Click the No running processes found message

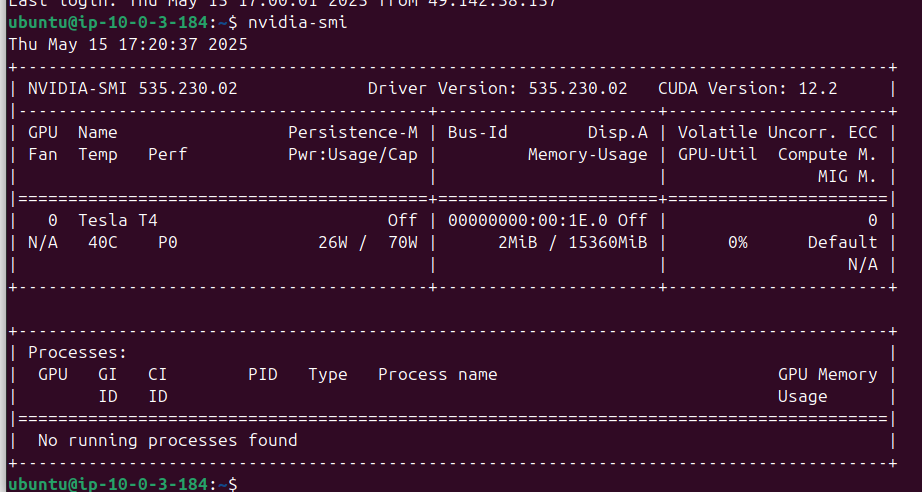[167, 440]
